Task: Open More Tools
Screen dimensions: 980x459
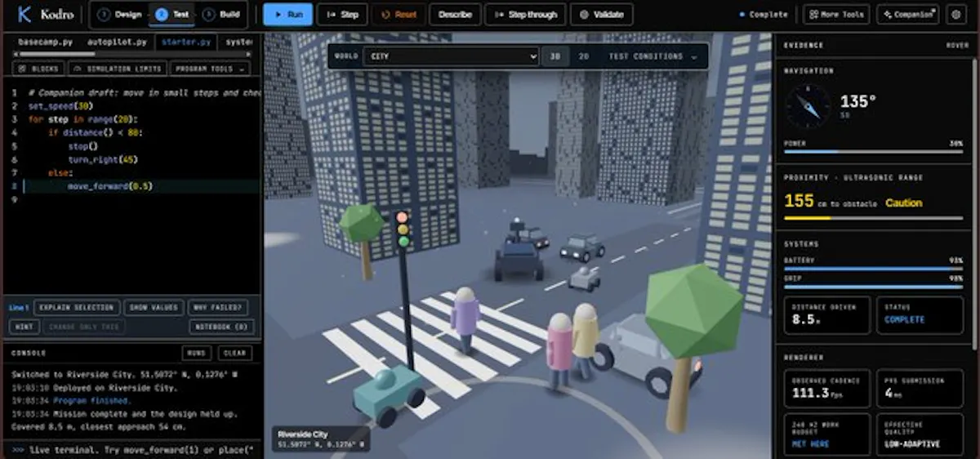Action: point(835,14)
